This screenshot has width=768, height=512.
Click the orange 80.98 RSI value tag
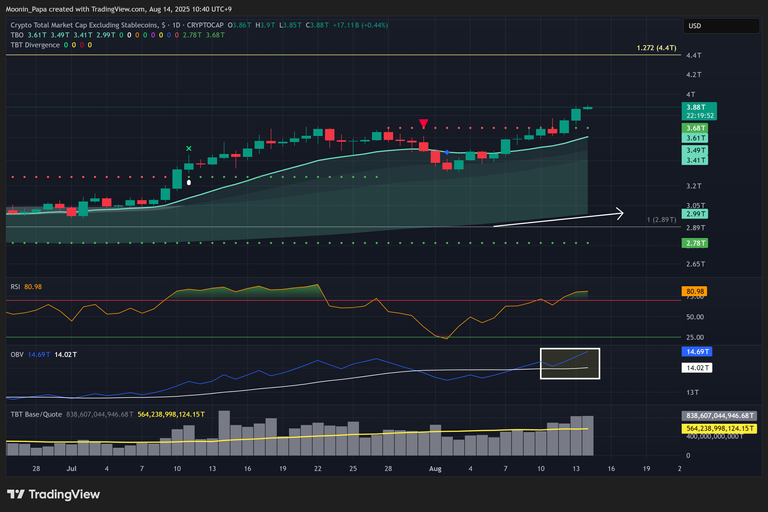(x=695, y=292)
